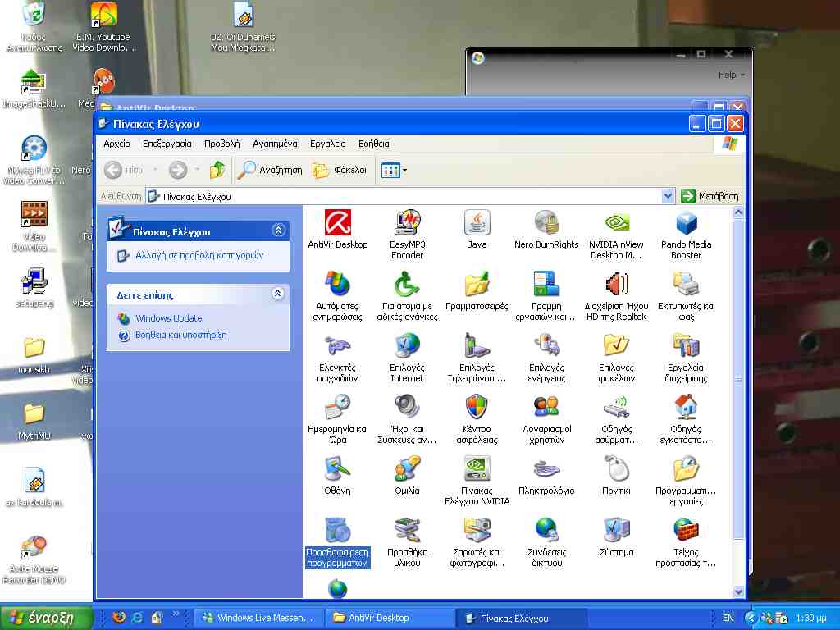Screen dimensions: 840x630
Task: Open Nero BurnRights settings
Action: pyautogui.click(x=546, y=230)
